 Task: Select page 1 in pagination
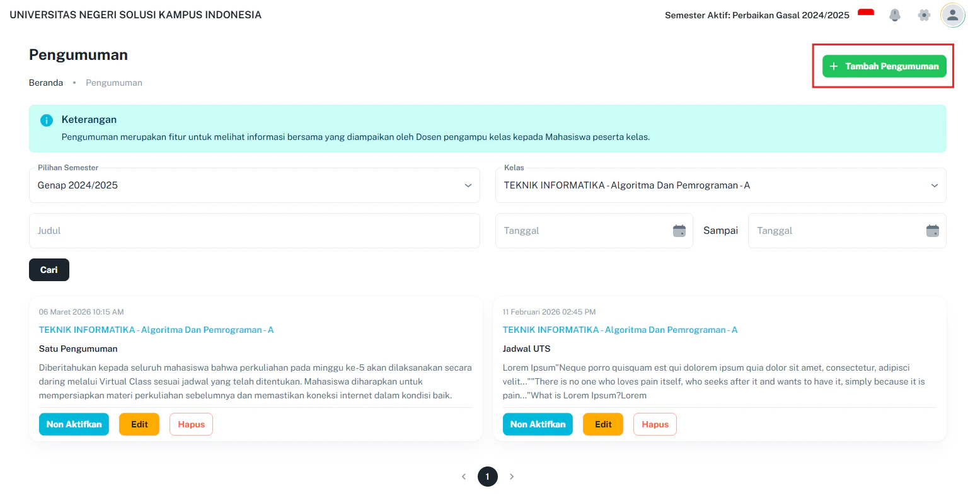coord(488,477)
